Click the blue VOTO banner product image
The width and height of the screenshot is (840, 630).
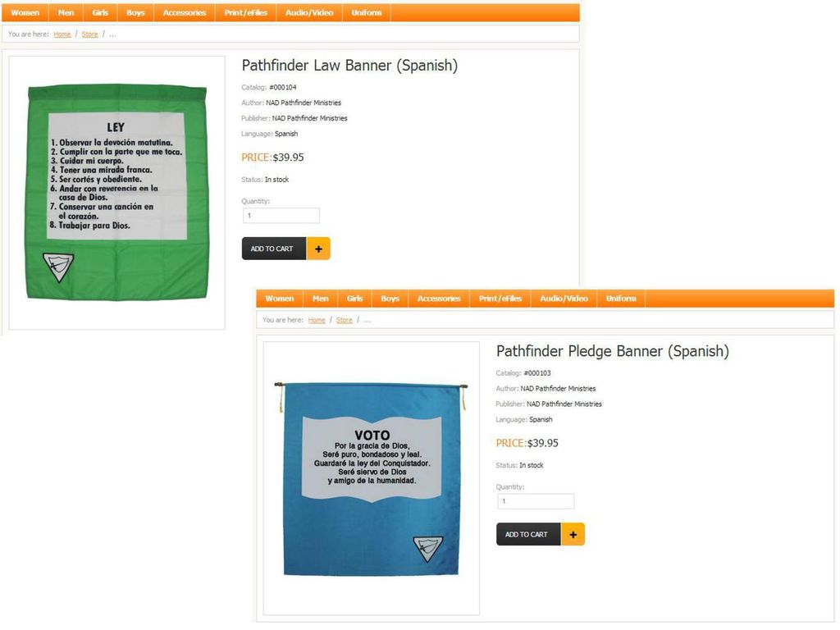(372, 479)
